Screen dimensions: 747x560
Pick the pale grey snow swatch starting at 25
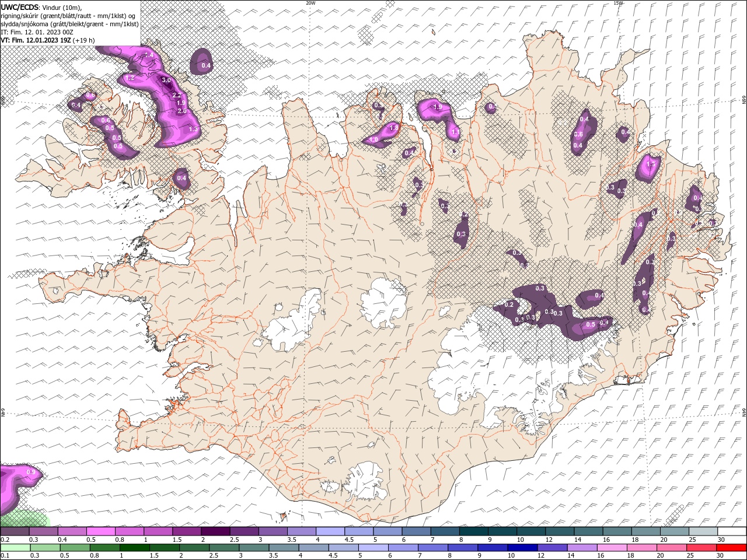coord(703,531)
